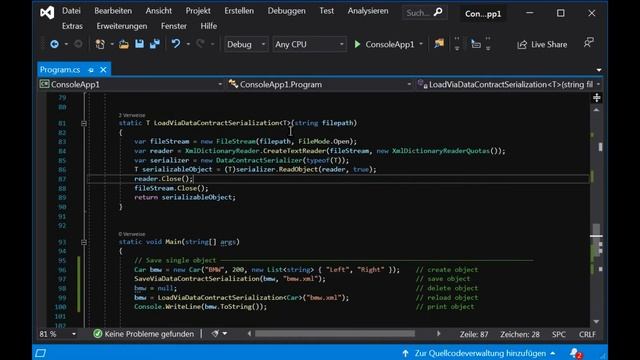Open the code cleanup broom icon

coord(215,334)
